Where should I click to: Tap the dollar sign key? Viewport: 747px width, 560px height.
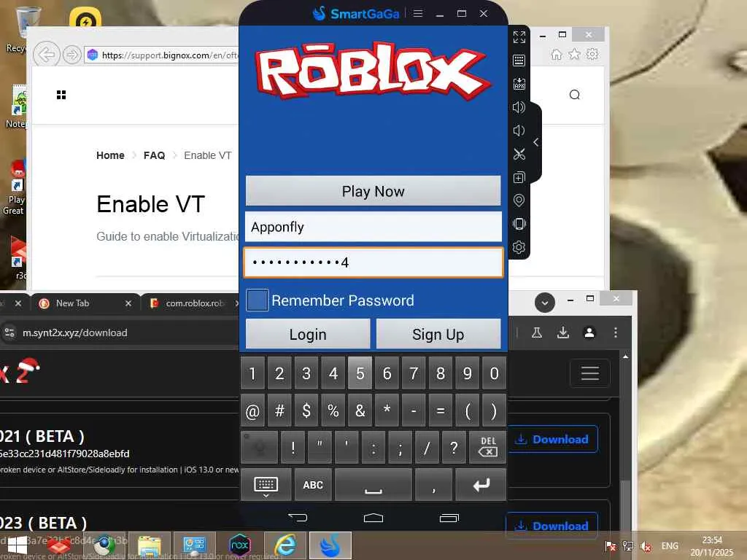pyautogui.click(x=306, y=411)
